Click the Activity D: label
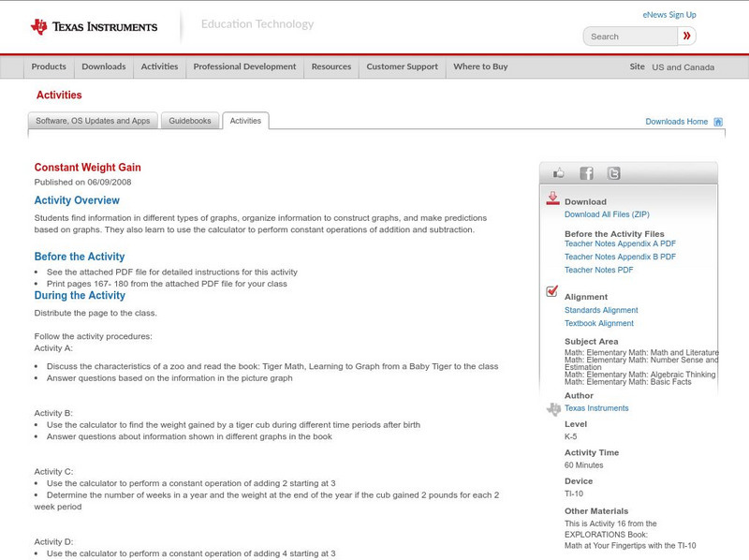Image resolution: width=749 pixels, height=560 pixels. pyautogui.click(x=53, y=542)
